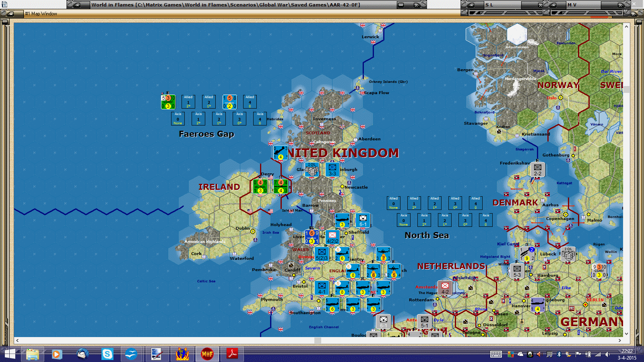Select the 4-2 unit on Amsterdam

click(x=445, y=288)
